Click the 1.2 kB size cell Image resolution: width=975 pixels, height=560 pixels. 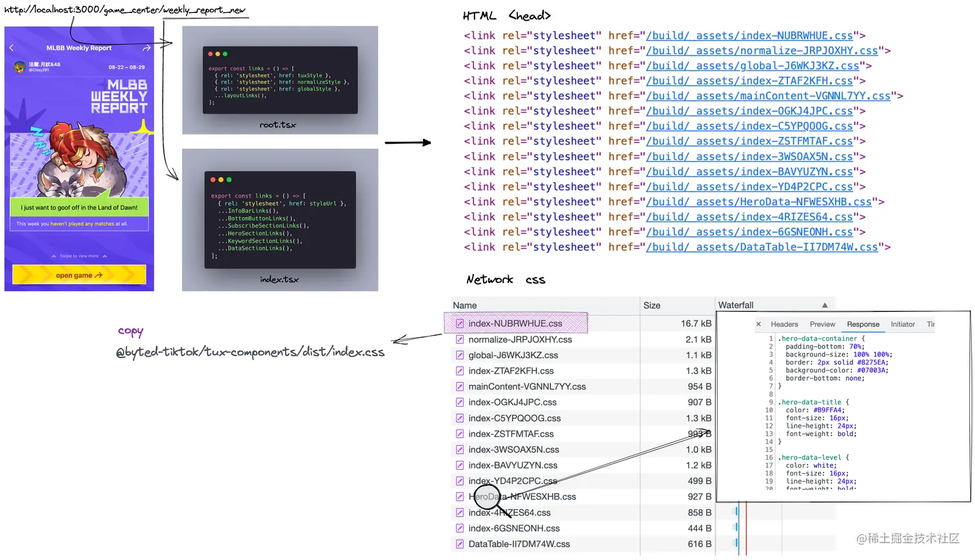[698, 465]
